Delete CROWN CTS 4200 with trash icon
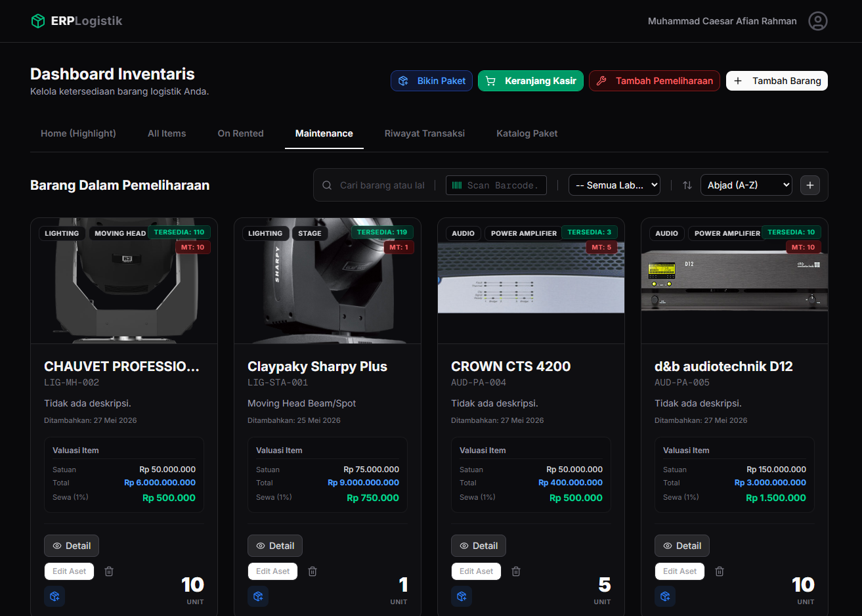The image size is (862, 616). pyautogui.click(x=516, y=571)
